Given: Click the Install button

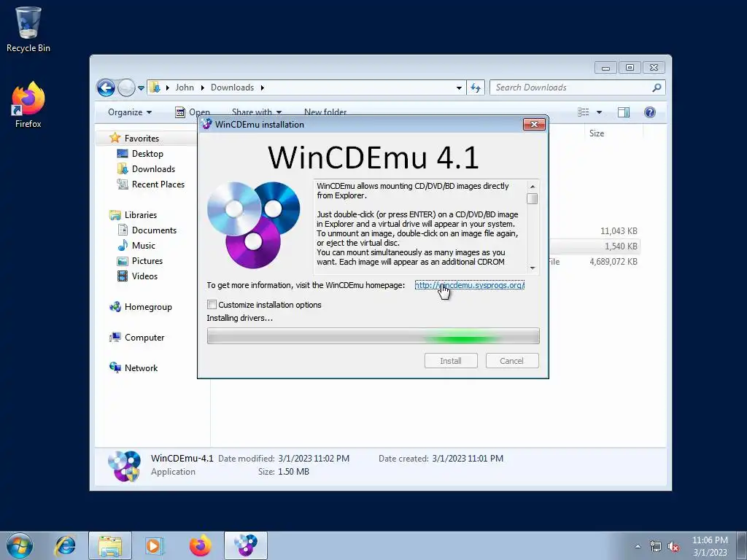Looking at the screenshot, I should pos(451,361).
